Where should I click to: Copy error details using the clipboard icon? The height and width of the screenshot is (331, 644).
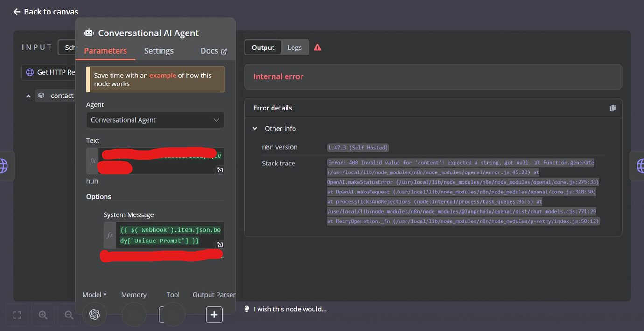(612, 108)
